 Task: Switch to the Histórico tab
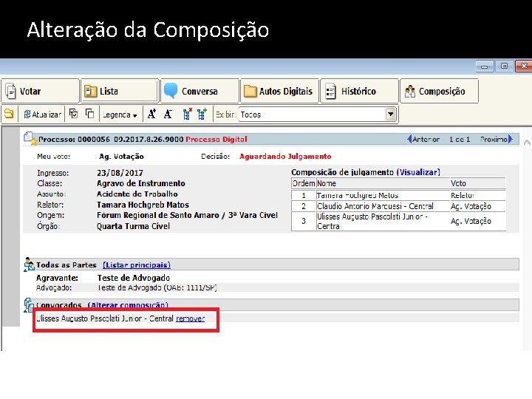[359, 91]
